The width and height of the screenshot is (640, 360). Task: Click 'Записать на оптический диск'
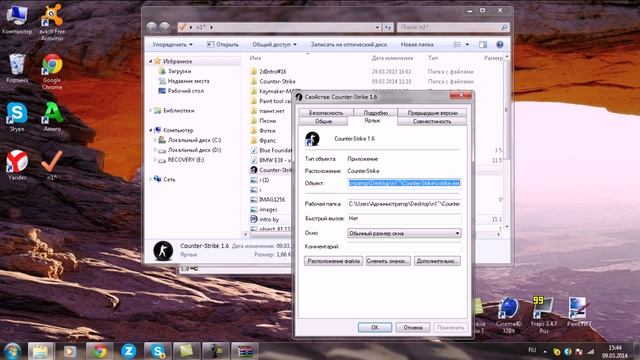pyautogui.click(x=349, y=44)
